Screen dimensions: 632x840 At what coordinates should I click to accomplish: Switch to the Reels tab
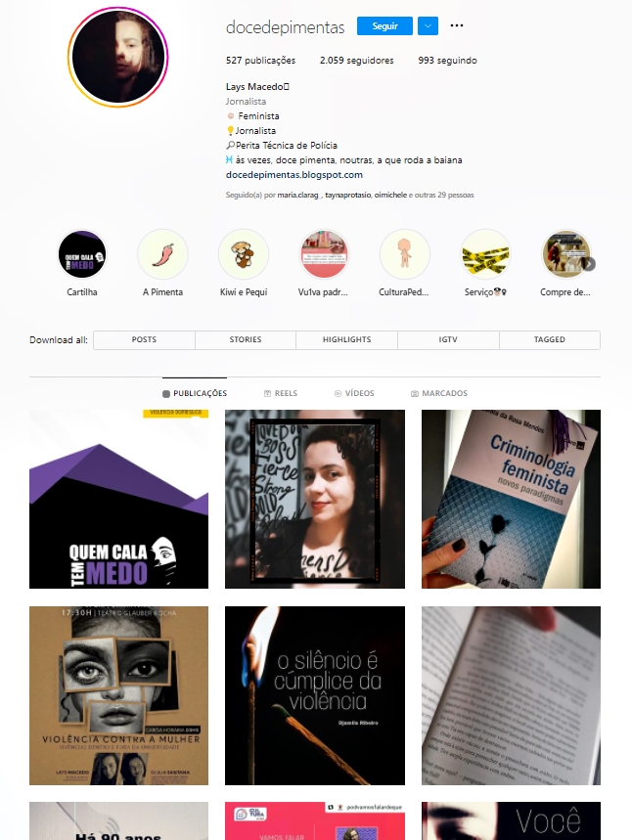tap(281, 393)
